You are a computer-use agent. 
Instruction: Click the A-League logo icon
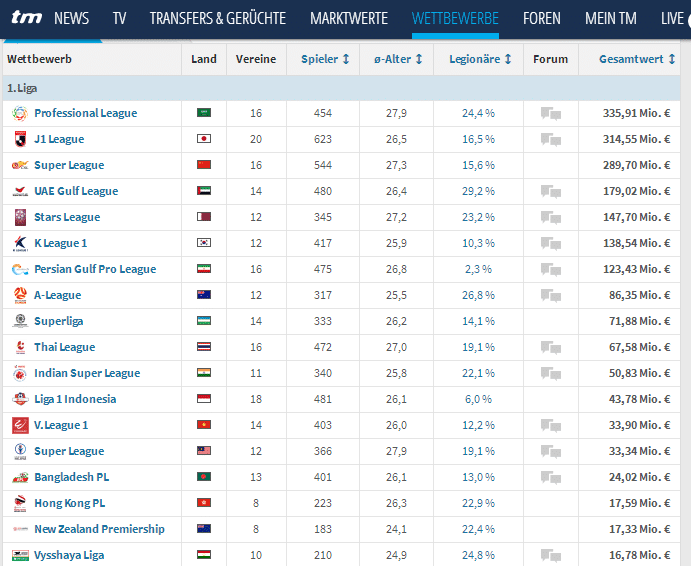20,295
